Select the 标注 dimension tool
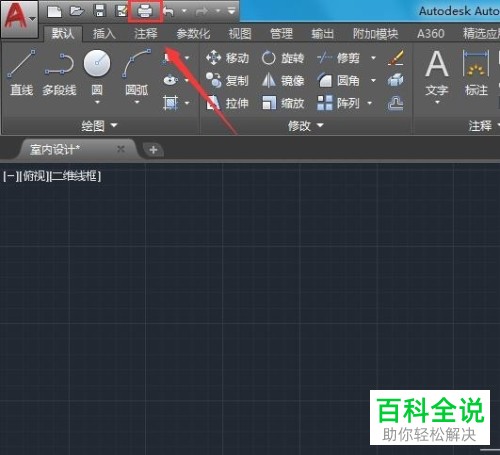 tap(476, 73)
